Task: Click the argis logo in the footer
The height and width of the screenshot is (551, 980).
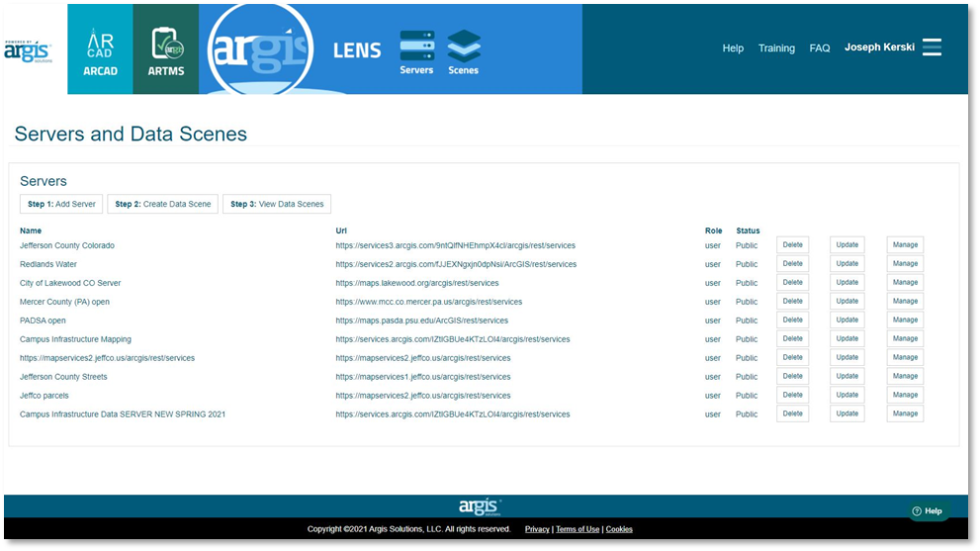Action: [x=480, y=506]
